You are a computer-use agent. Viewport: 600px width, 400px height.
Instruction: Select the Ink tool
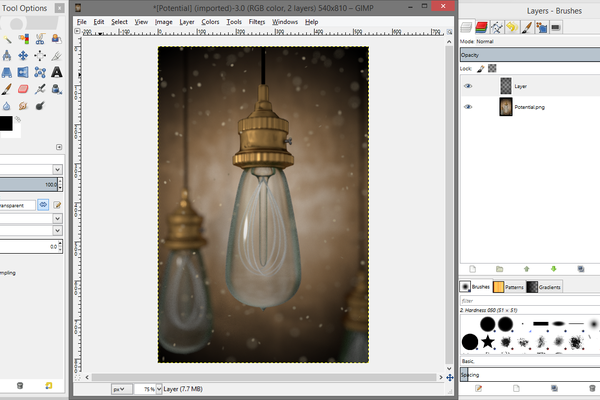(x=57, y=89)
